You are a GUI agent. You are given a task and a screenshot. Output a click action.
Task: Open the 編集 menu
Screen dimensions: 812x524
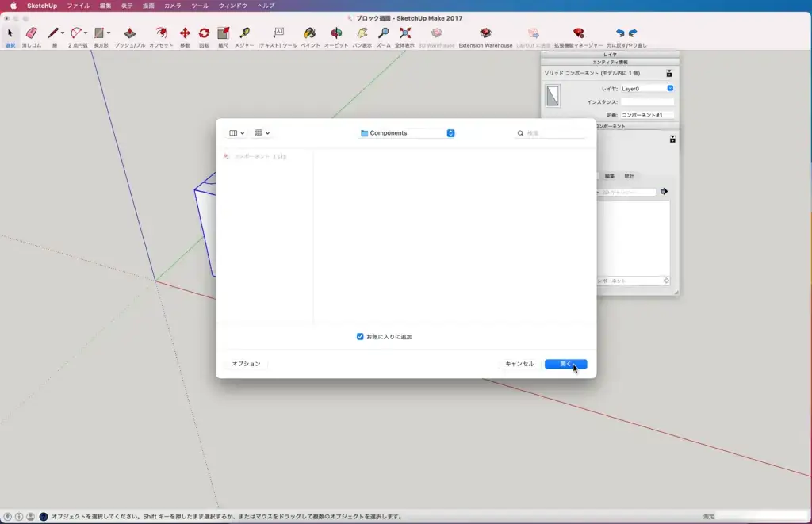[x=105, y=6]
